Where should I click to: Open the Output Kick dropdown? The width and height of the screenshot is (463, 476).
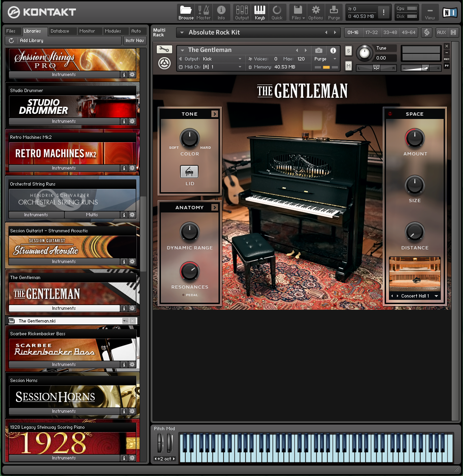[x=240, y=59]
